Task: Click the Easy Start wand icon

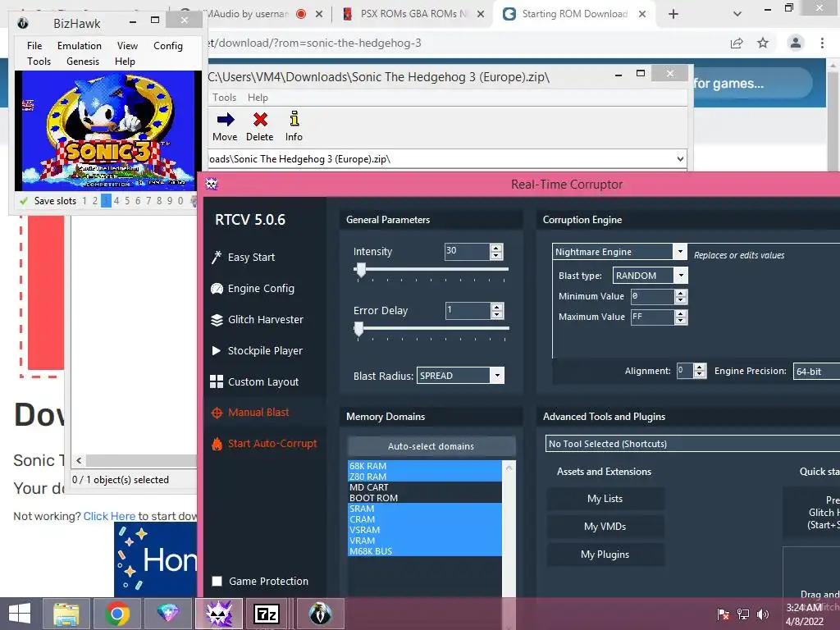Action: [x=217, y=258]
